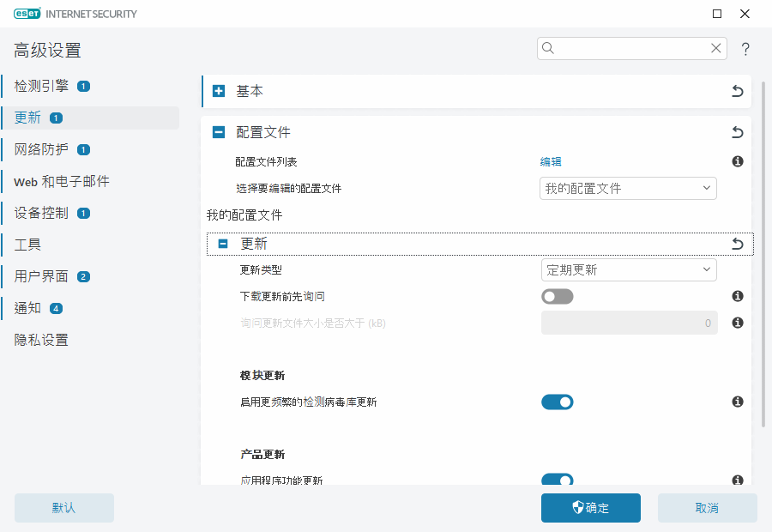Click the revert arrow beside 配置文件 section

[x=737, y=132]
